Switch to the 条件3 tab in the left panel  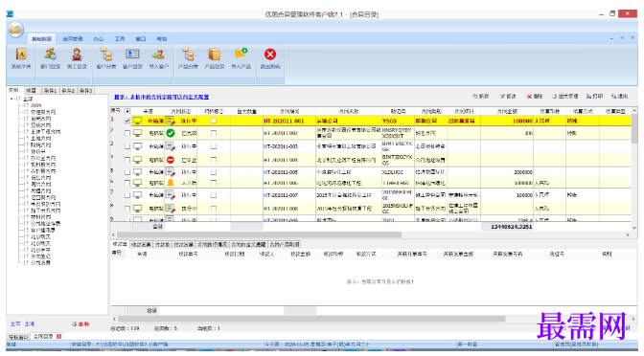(86, 90)
